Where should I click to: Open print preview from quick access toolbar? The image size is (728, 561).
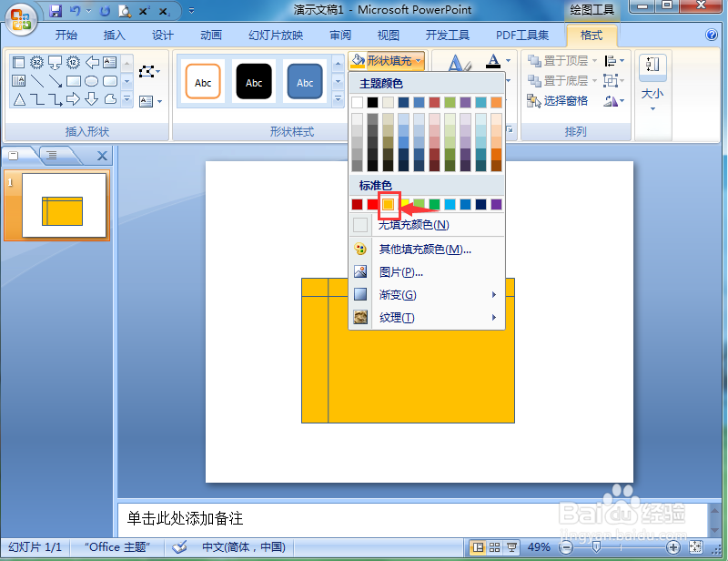[x=124, y=10]
